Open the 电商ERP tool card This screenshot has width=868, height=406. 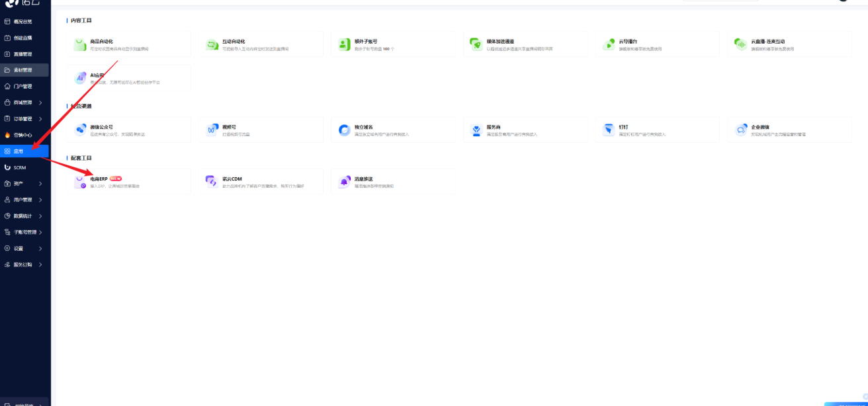click(x=128, y=182)
